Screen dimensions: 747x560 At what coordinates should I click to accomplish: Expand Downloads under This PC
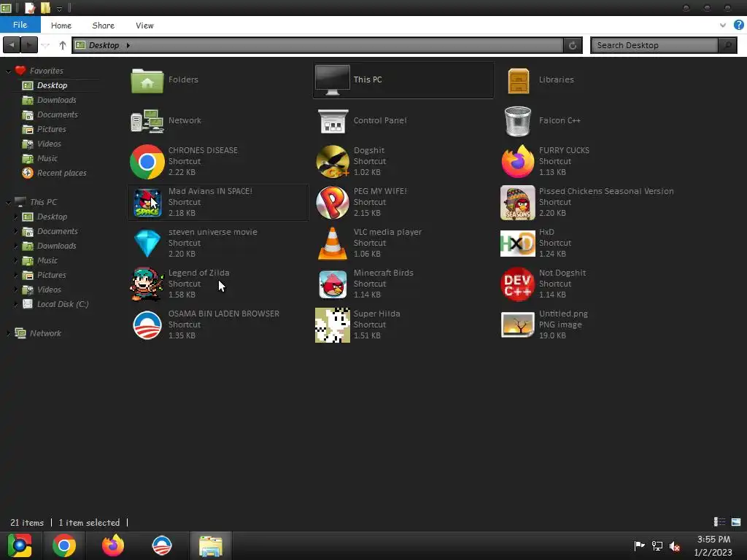[x=16, y=246]
